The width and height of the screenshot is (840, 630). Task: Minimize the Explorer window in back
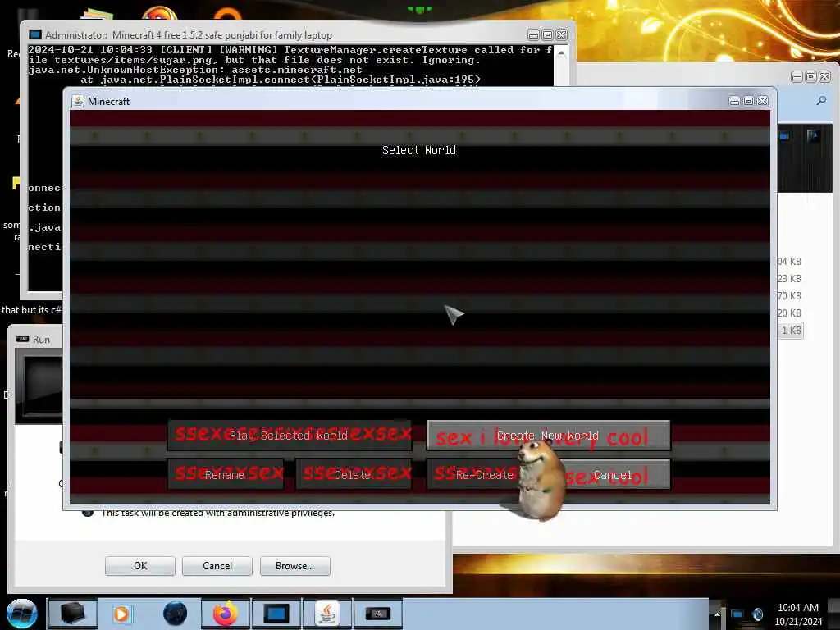(x=797, y=77)
